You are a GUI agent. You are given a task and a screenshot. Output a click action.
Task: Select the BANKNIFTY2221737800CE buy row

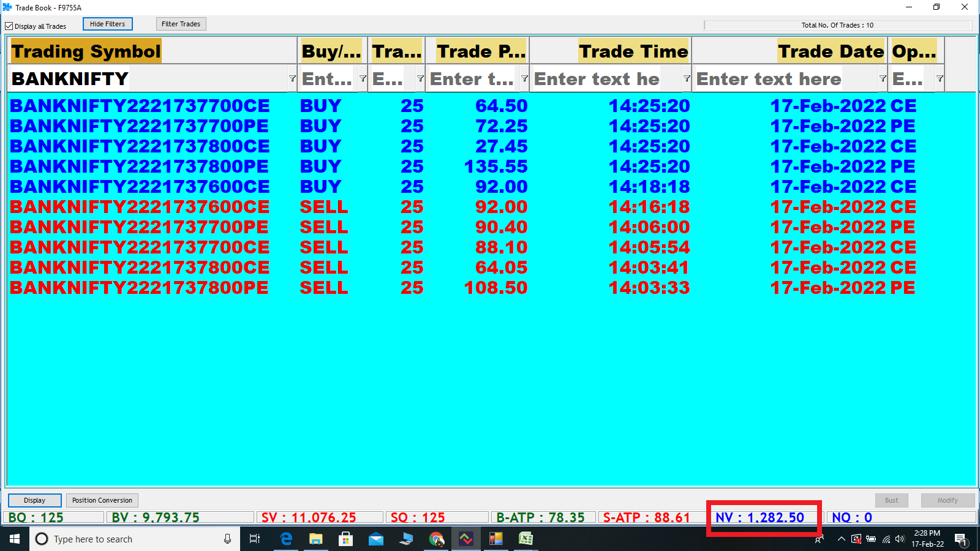[x=491, y=146]
